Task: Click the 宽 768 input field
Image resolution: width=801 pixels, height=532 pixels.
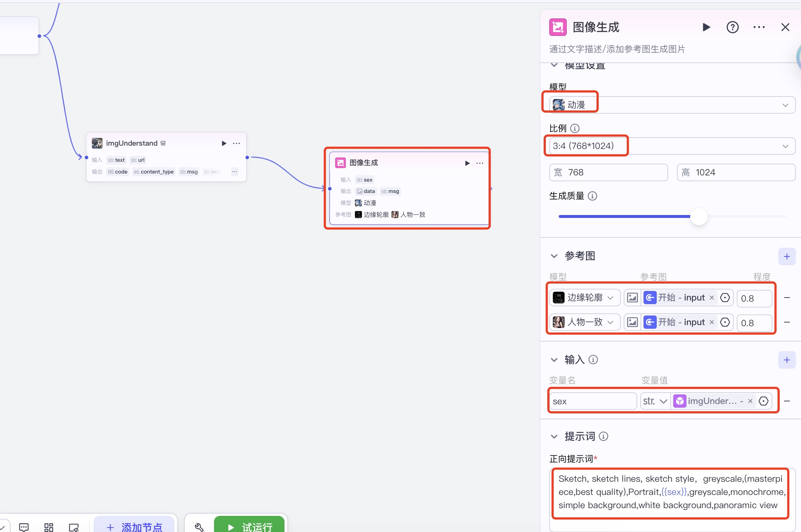Action: tap(608, 172)
